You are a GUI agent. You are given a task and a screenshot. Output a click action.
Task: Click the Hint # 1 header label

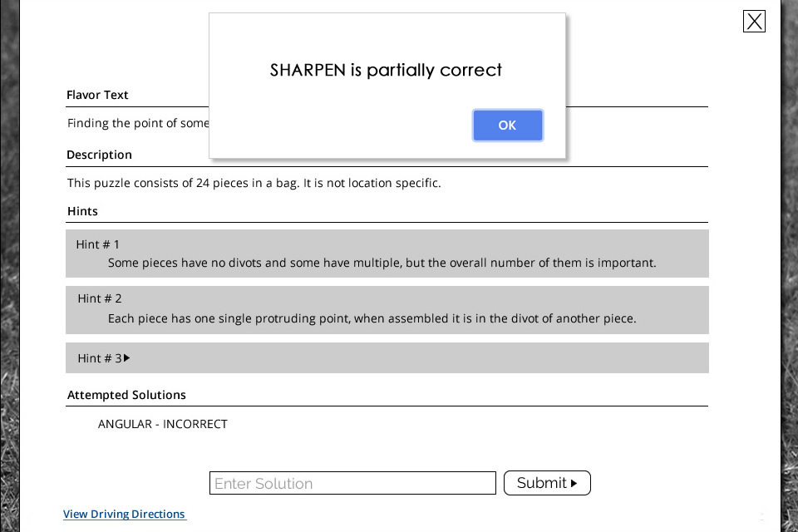point(98,244)
